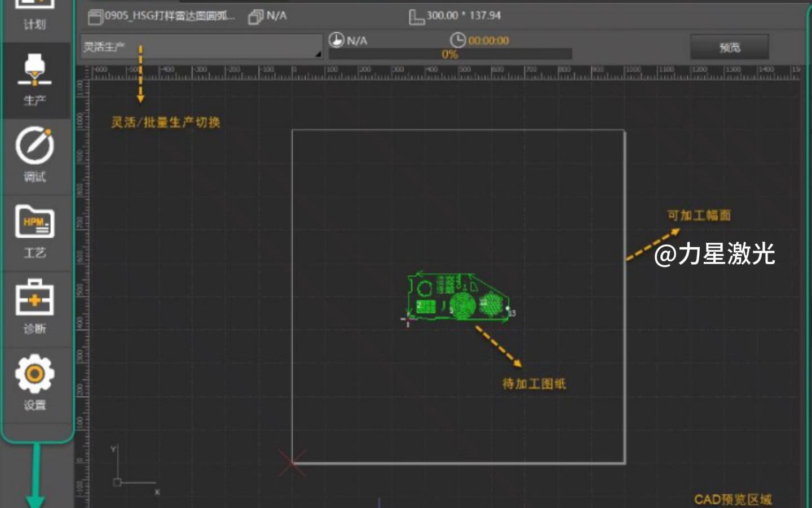Viewport: 812px width, 508px height.
Task: Click the vertical ruler beside the canvas
Action: (x=82, y=294)
